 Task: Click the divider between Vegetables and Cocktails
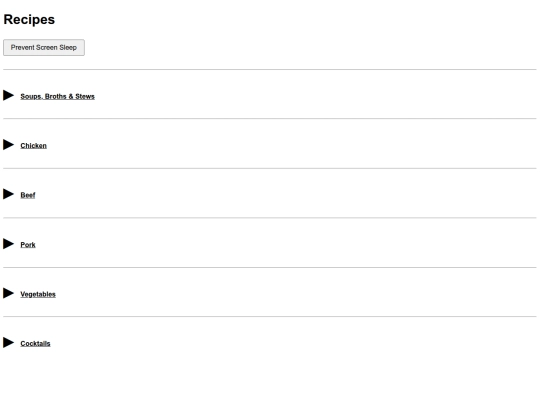pyautogui.click(x=270, y=316)
